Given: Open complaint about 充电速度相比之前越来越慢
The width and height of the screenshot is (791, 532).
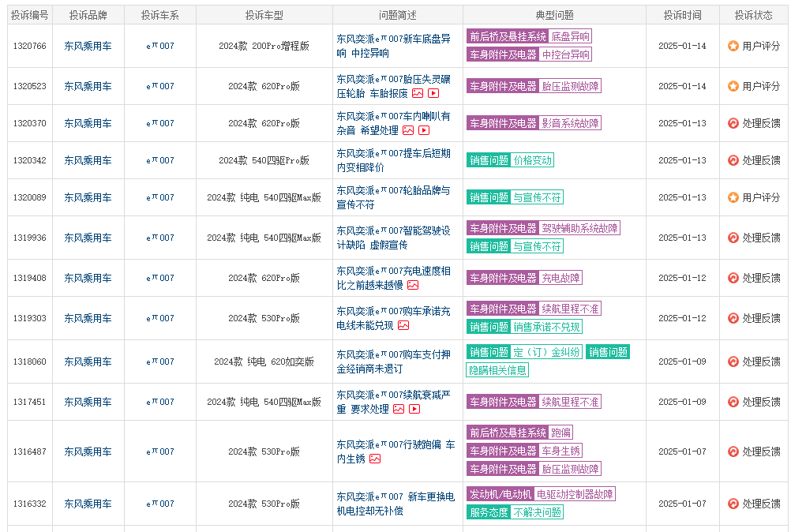Looking at the screenshot, I should click(x=393, y=278).
